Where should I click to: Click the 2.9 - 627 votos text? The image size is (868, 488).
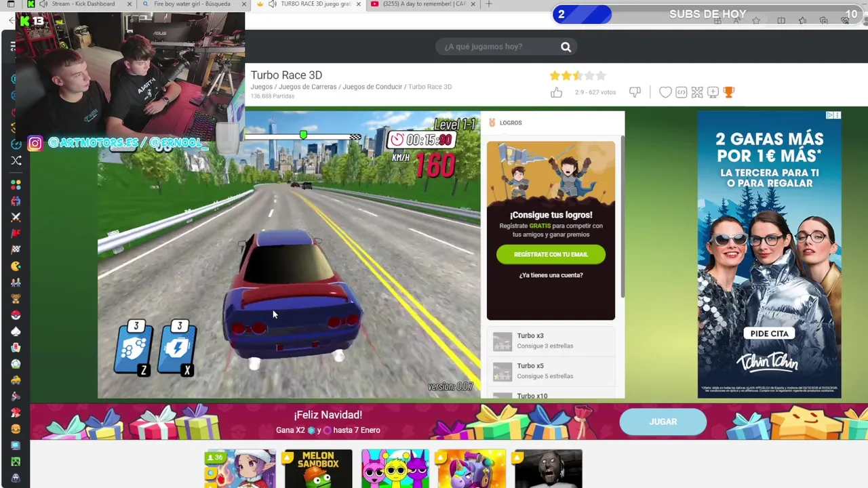click(595, 92)
